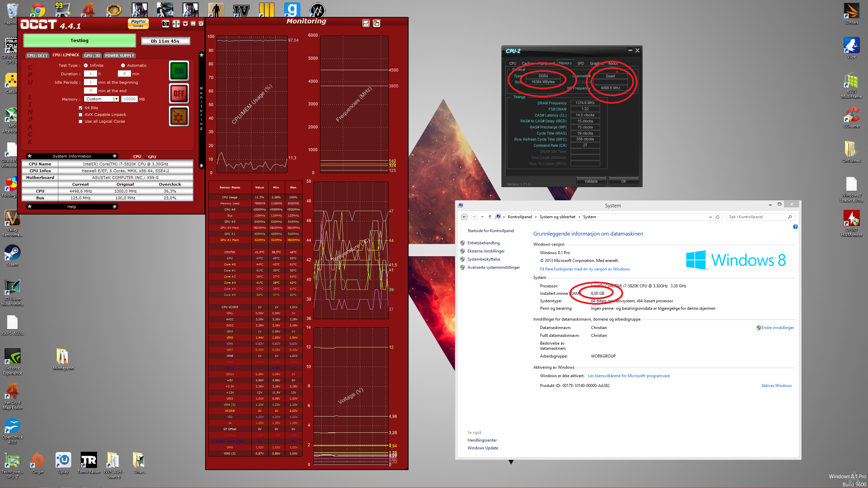Open OpenOffice 4.1.1 shortcut
The width and height of the screenshot is (868, 488).
coord(12,431)
